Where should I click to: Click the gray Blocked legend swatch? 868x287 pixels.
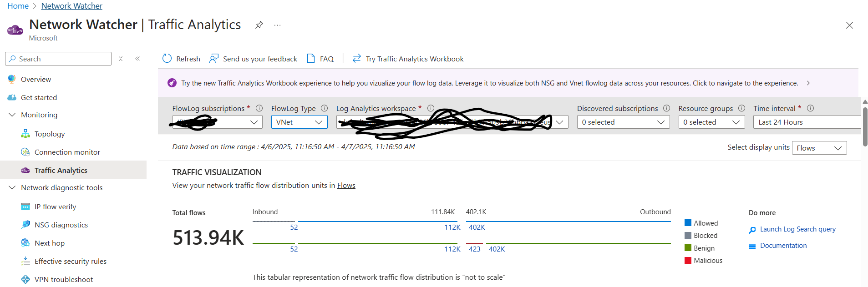point(688,235)
